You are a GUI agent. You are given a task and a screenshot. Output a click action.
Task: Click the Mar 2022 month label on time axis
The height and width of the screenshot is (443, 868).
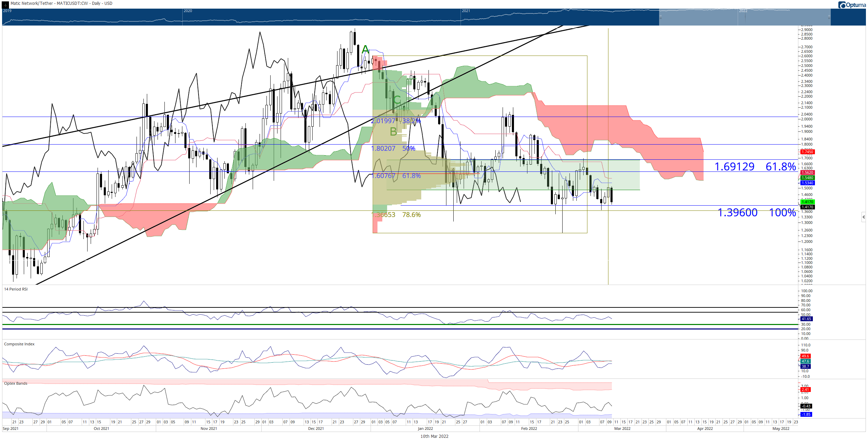point(622,429)
